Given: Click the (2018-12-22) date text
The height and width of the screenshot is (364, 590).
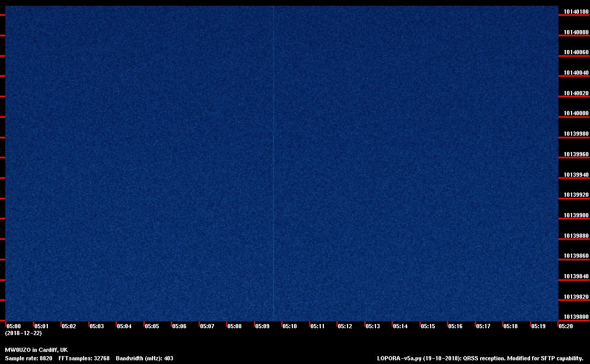Looking at the screenshot, I should pos(23,333).
